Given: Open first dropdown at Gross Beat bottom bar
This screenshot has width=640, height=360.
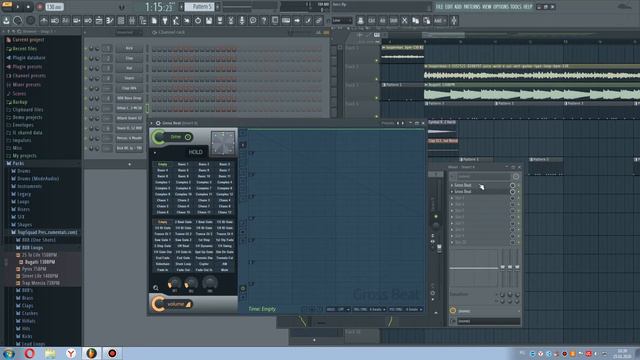Looking at the screenshot, I should pos(338,309).
